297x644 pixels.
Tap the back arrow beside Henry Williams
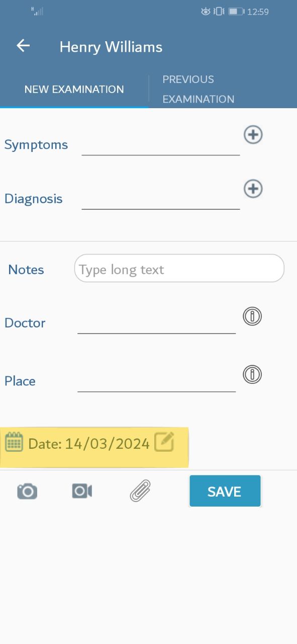pyautogui.click(x=23, y=46)
